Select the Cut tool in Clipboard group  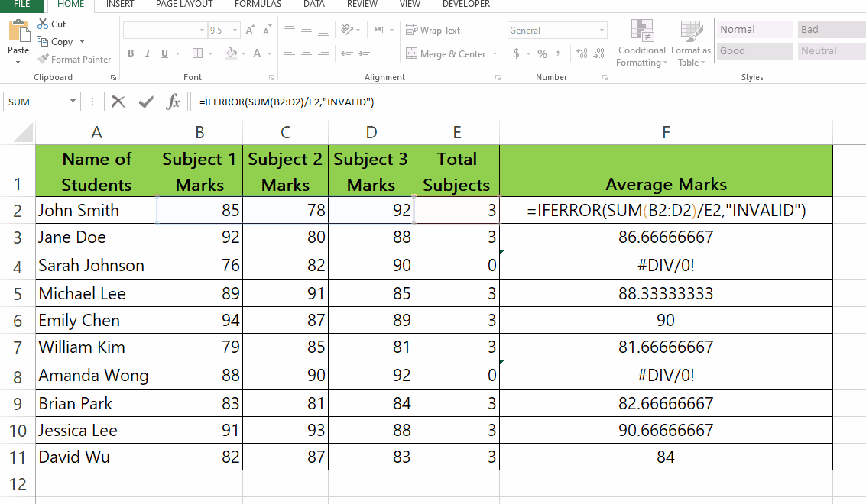pyautogui.click(x=51, y=24)
